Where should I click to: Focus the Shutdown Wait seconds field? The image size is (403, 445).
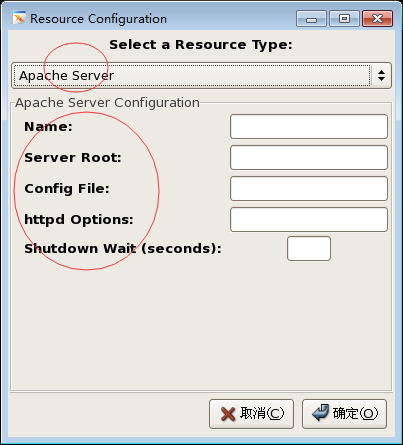(309, 249)
